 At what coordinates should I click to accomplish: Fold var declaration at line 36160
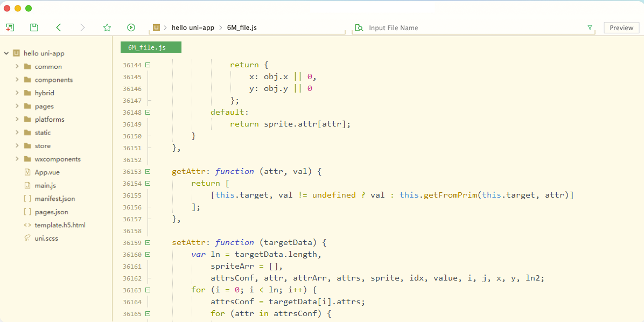tap(148, 254)
